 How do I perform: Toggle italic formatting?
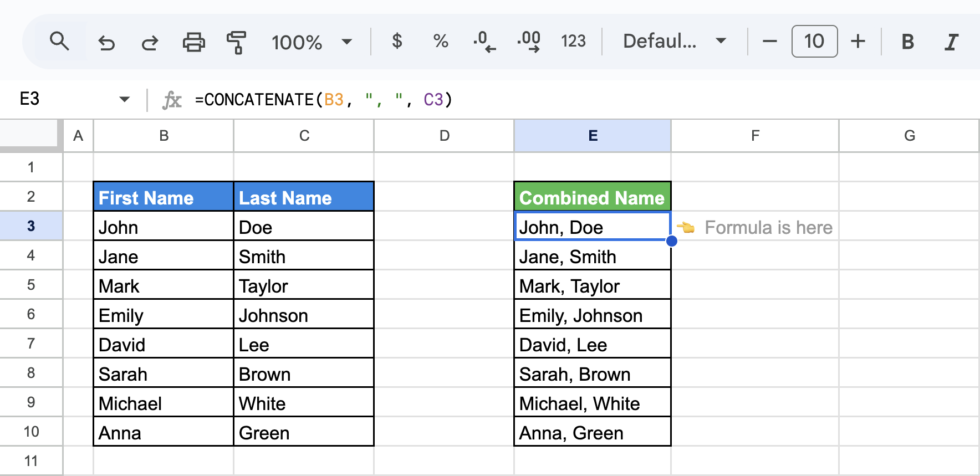951,42
